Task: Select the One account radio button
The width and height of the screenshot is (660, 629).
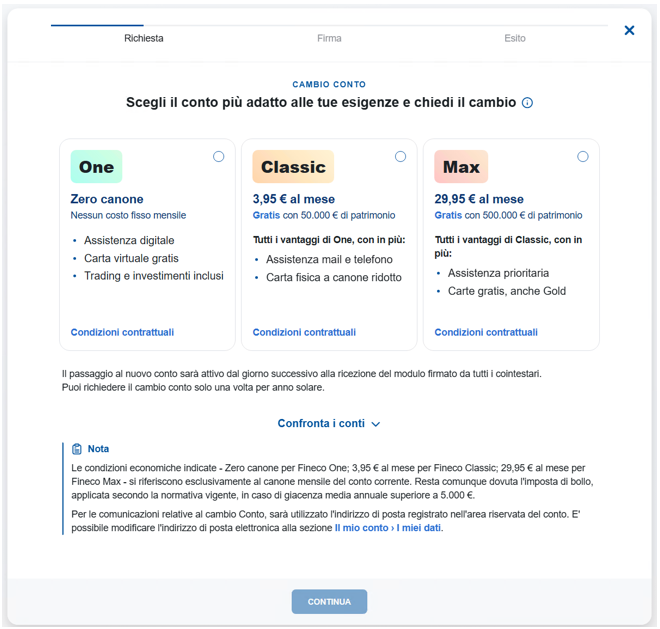Action: click(218, 157)
